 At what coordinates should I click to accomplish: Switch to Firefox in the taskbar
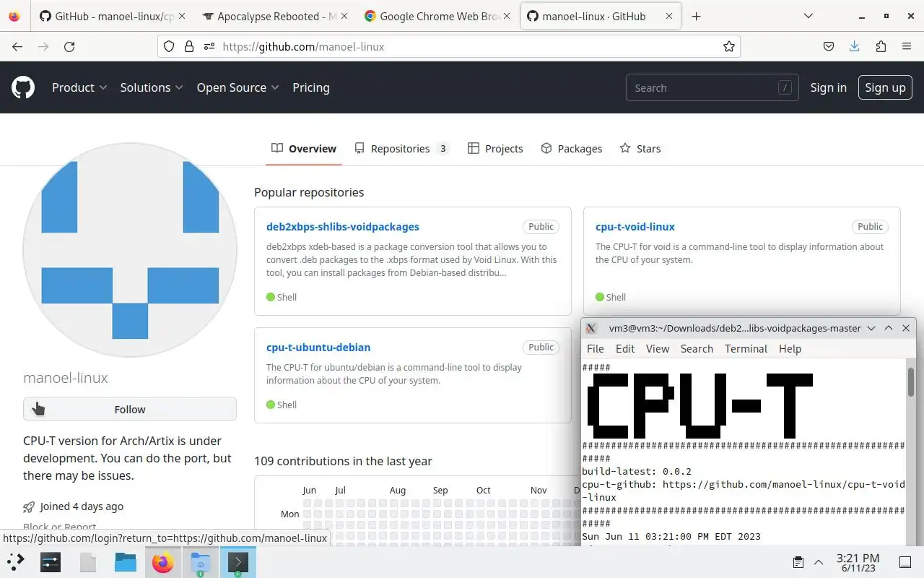[x=163, y=561]
